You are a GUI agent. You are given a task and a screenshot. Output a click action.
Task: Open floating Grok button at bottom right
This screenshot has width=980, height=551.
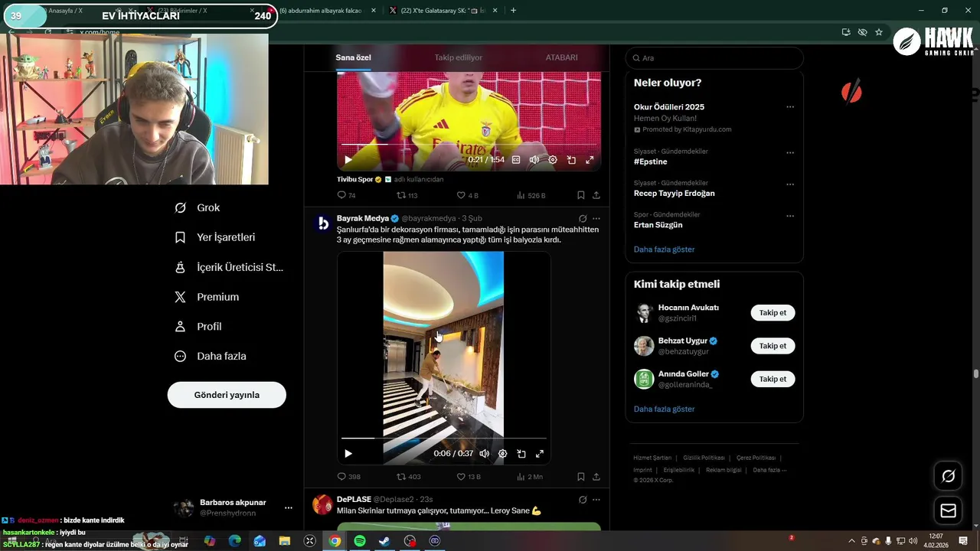click(948, 476)
